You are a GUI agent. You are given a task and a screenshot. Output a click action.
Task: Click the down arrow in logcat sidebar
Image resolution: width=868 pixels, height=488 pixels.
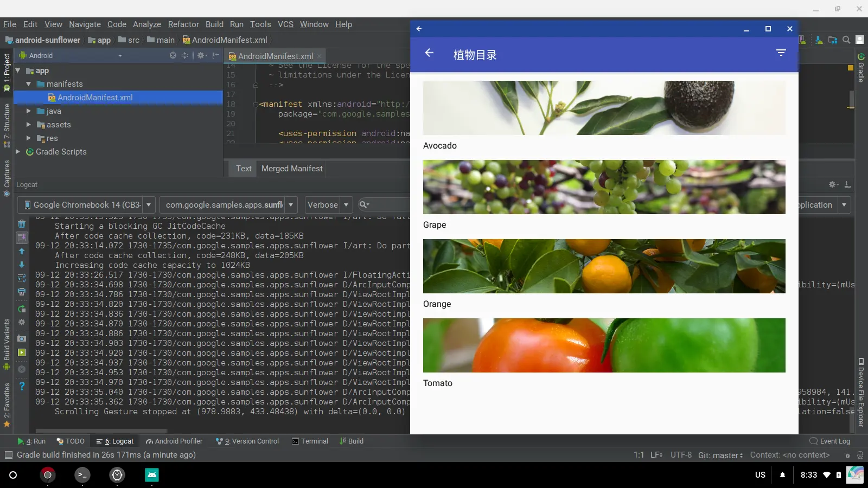point(22,265)
